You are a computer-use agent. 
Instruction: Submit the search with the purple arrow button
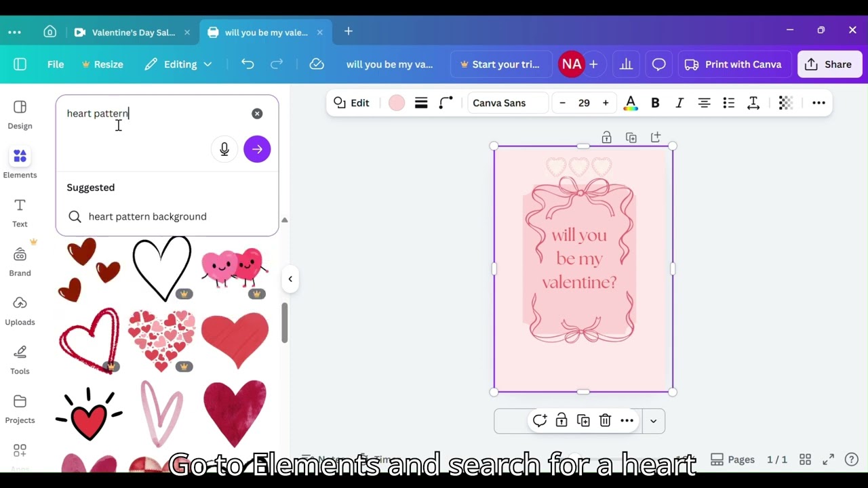coord(257,149)
